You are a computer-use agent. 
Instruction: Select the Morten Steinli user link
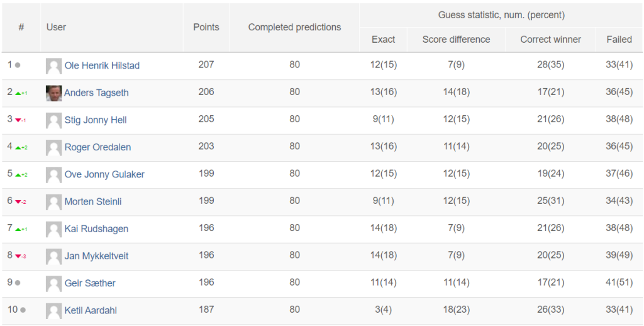pos(93,201)
